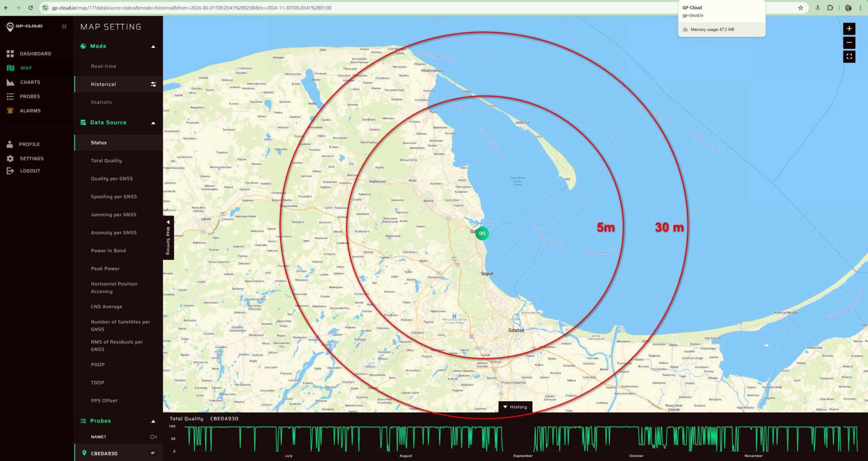Viewport: 868px width, 461px height.
Task: Open Historical mode filter options icon
Action: click(153, 84)
